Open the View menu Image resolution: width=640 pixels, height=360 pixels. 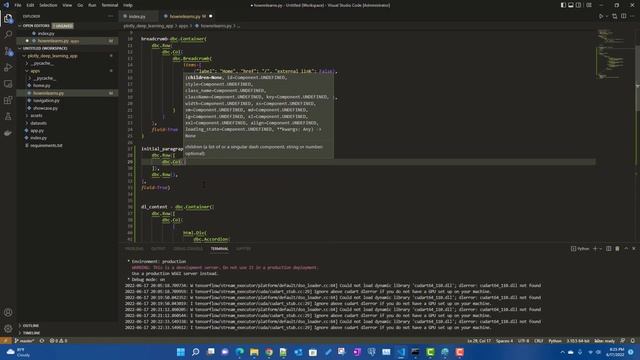coord(67,5)
